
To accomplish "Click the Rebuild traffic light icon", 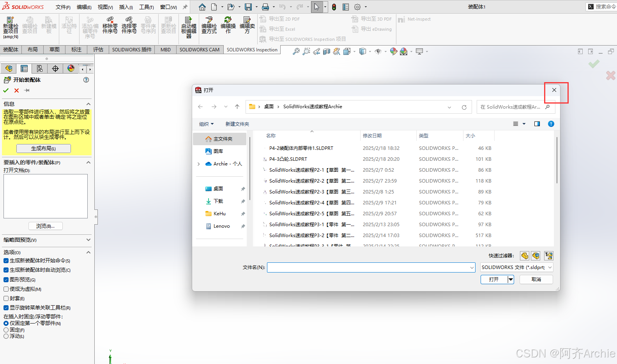I will [x=334, y=7].
